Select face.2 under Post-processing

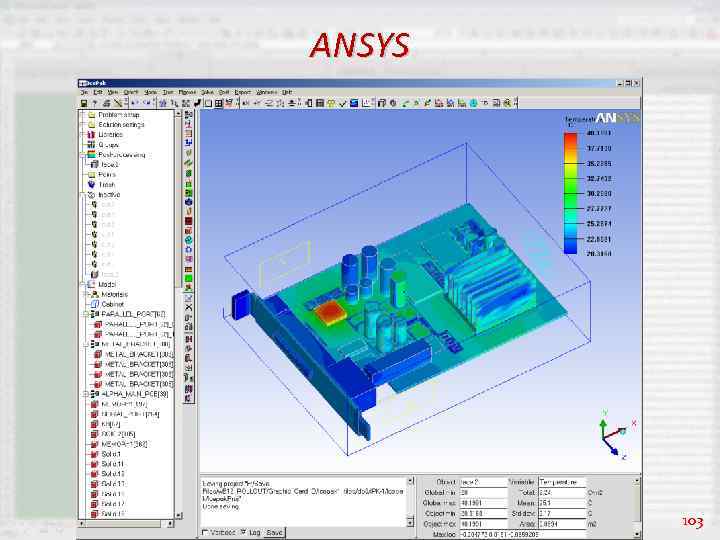click(x=110, y=164)
